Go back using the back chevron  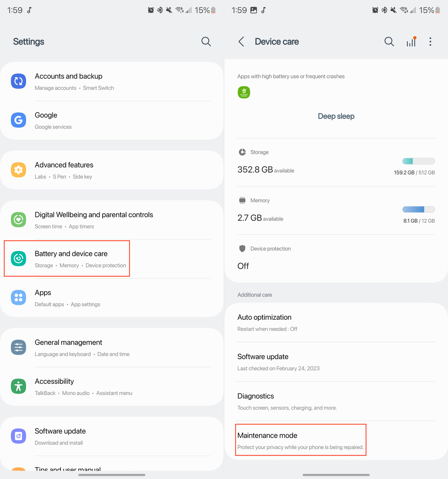(241, 42)
